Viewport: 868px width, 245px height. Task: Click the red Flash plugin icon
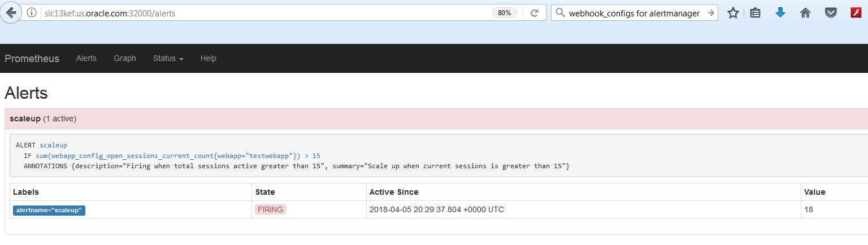coord(856,13)
